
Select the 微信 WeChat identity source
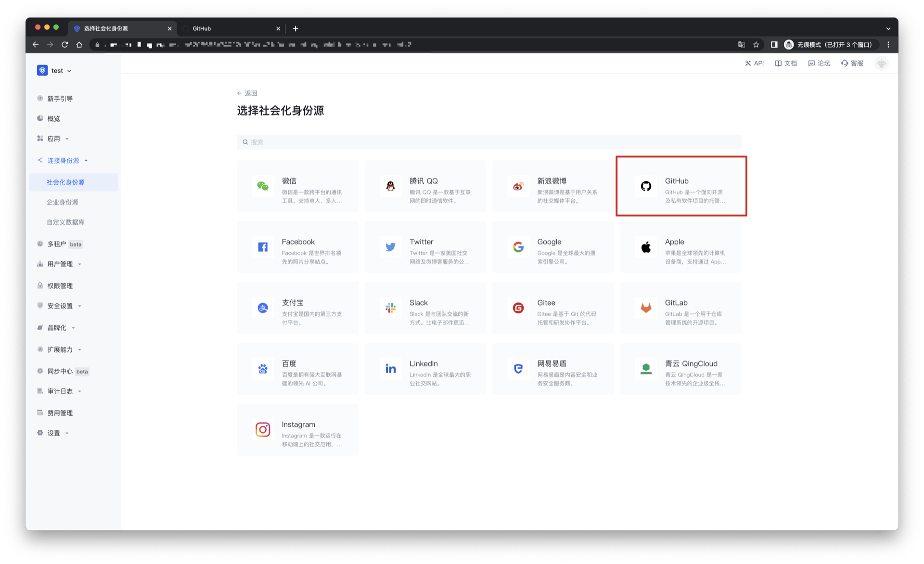pos(297,186)
